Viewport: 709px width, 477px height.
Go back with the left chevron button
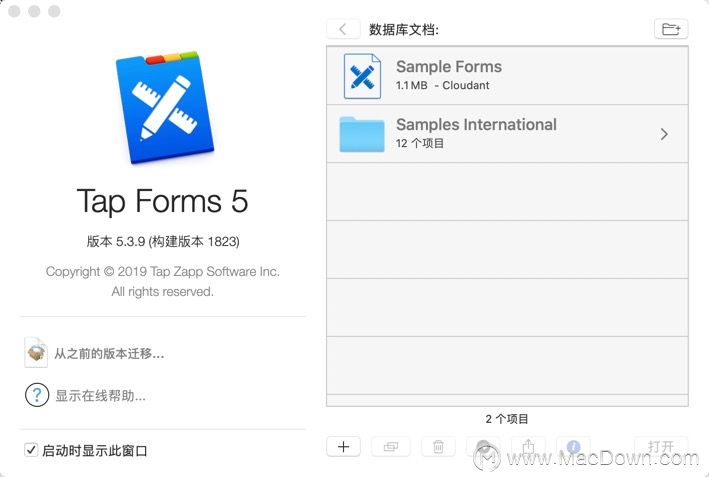[x=343, y=29]
